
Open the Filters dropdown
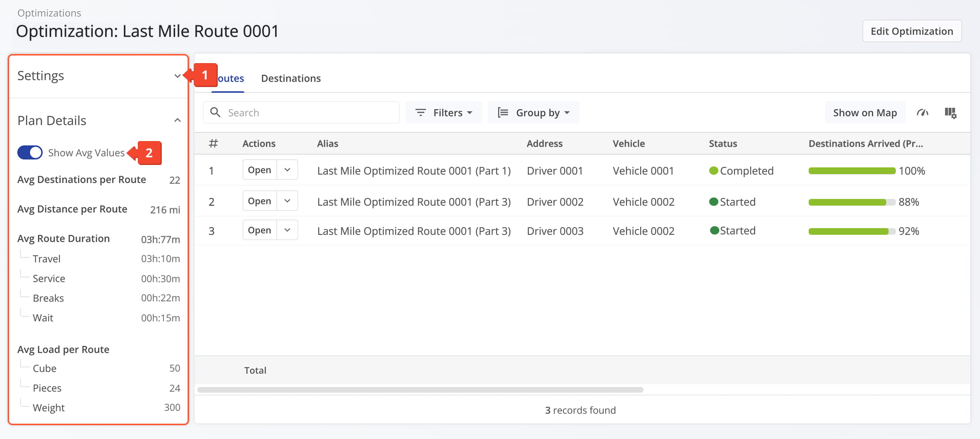coord(444,112)
